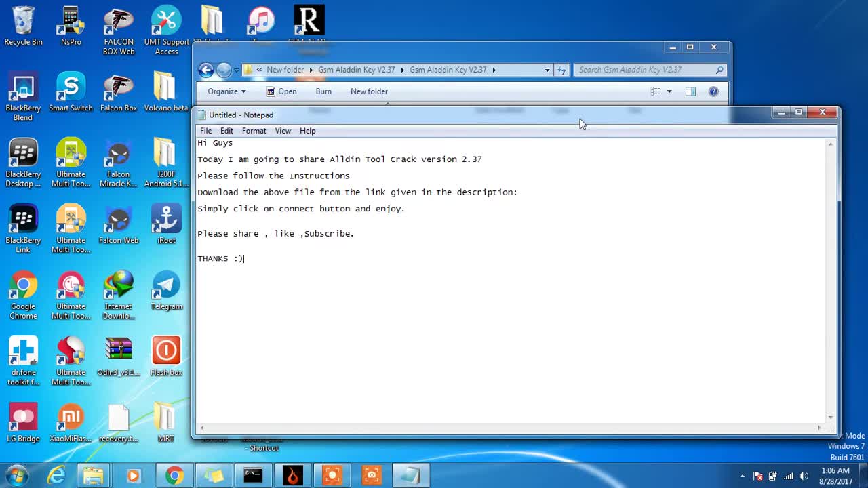Open Notepad Format menu
The height and width of the screenshot is (488, 868).
[254, 131]
